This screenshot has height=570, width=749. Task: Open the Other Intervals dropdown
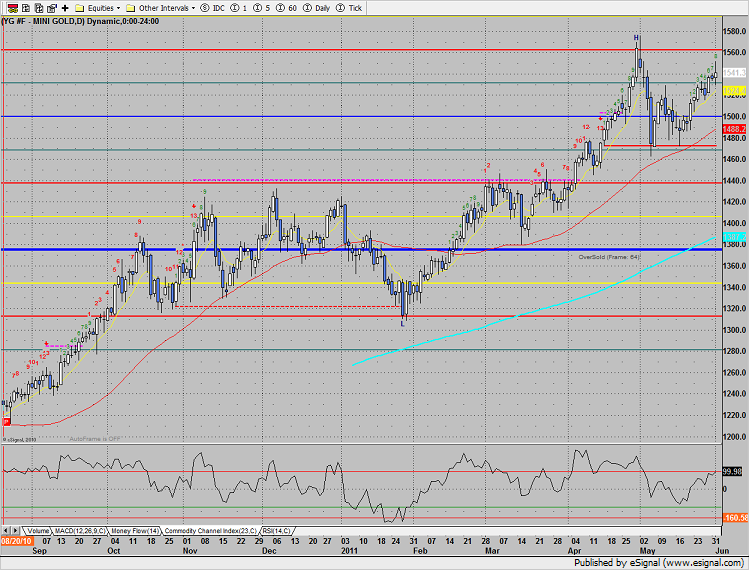pyautogui.click(x=160, y=8)
